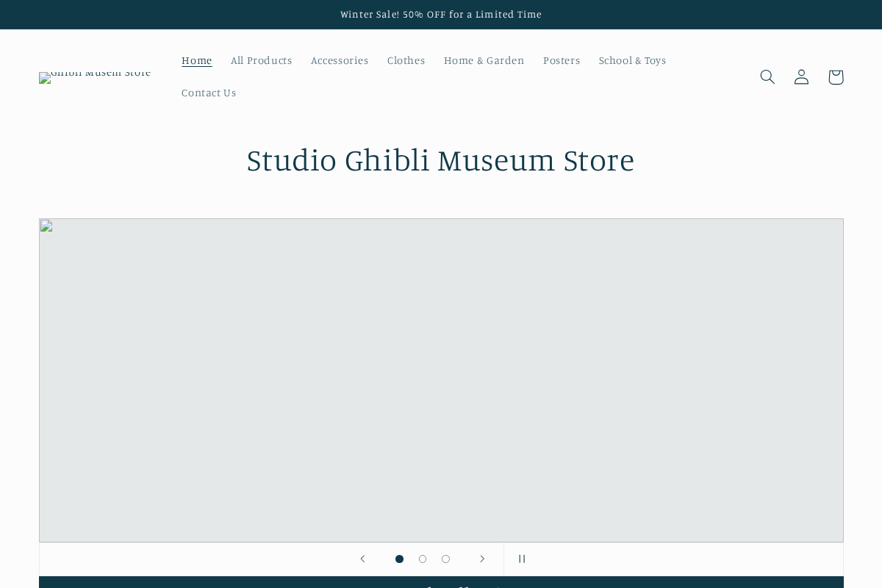The height and width of the screenshot is (588, 882).
Task: Open the Home navigation item
Action: pos(197,60)
